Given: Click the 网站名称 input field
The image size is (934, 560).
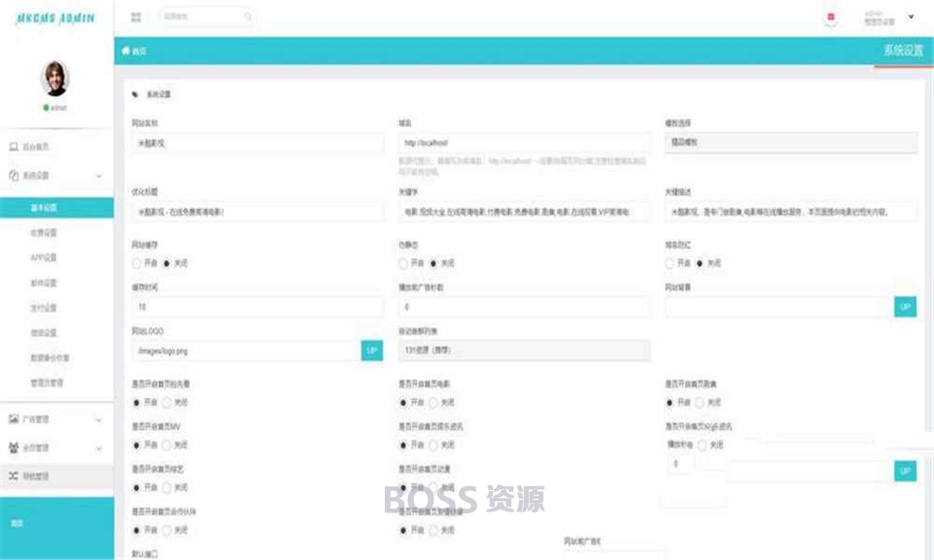Looking at the screenshot, I should (258, 144).
